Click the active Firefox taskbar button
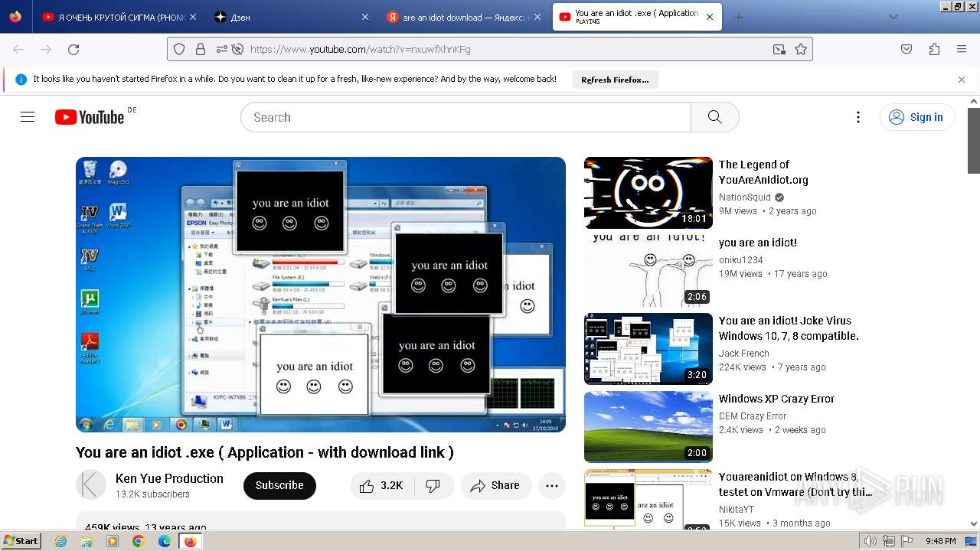The height and width of the screenshot is (551, 980). point(190,541)
